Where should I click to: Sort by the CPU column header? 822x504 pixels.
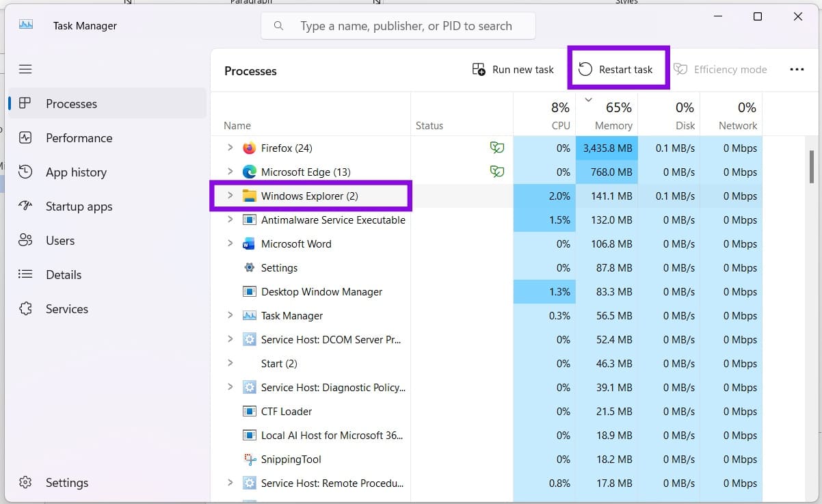pos(544,114)
